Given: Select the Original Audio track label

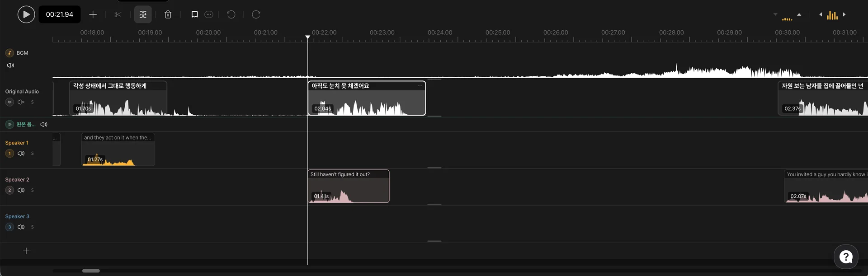Looking at the screenshot, I should (22, 91).
